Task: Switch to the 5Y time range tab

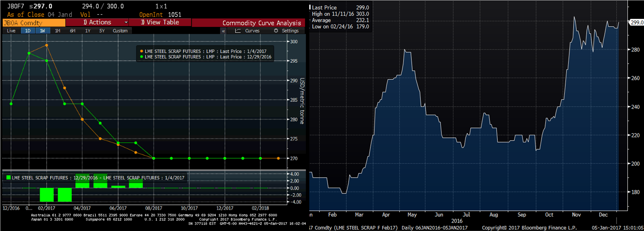Action: point(102,31)
